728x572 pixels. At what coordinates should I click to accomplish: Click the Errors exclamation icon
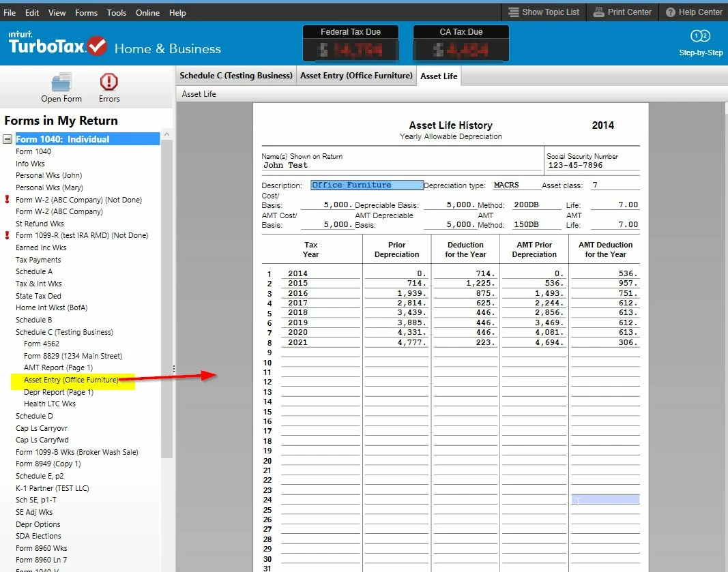(109, 82)
